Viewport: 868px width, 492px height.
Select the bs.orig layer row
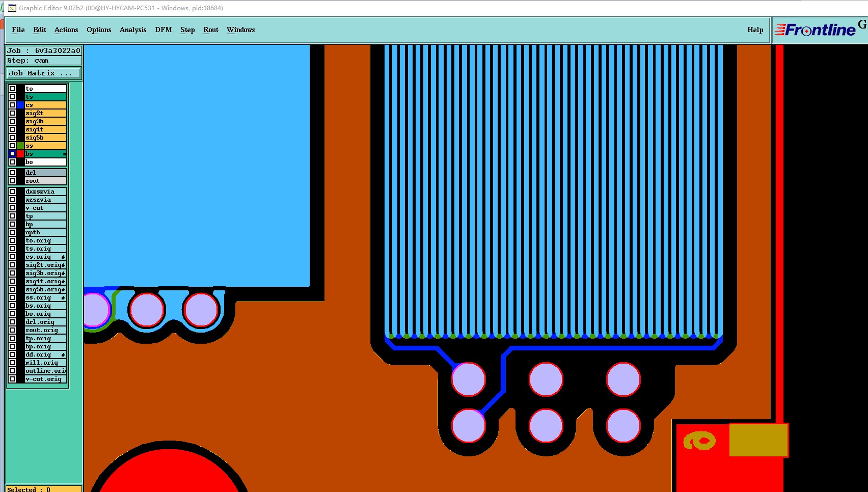[x=46, y=306]
